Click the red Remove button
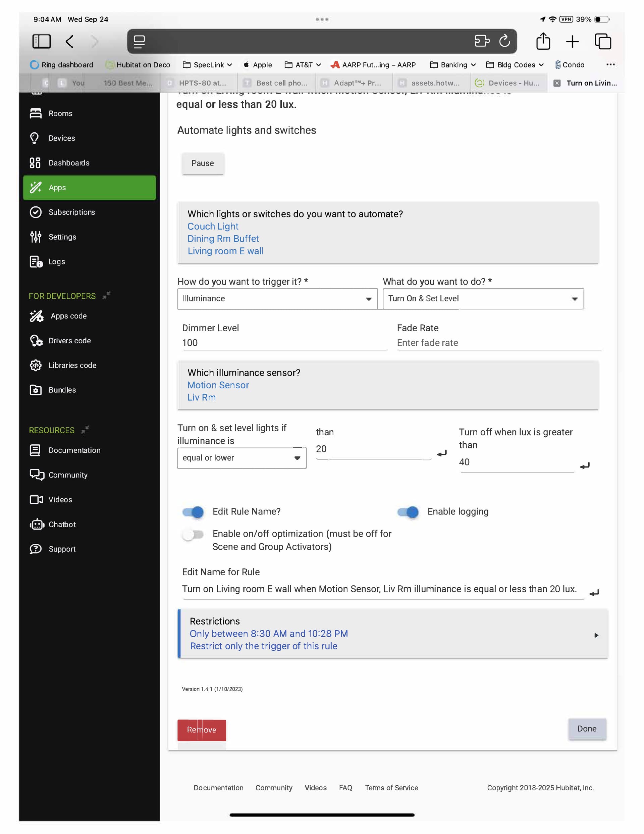This screenshot has height=834, width=644. (202, 730)
